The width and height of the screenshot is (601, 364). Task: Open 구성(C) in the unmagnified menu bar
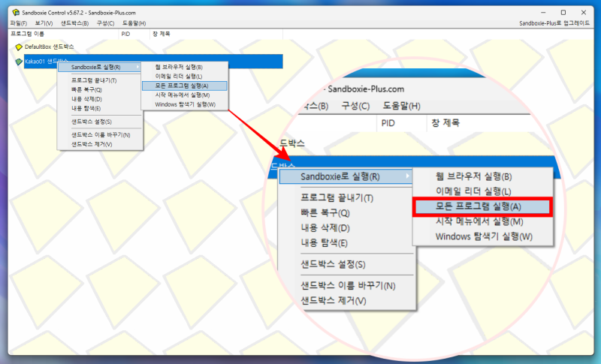105,23
